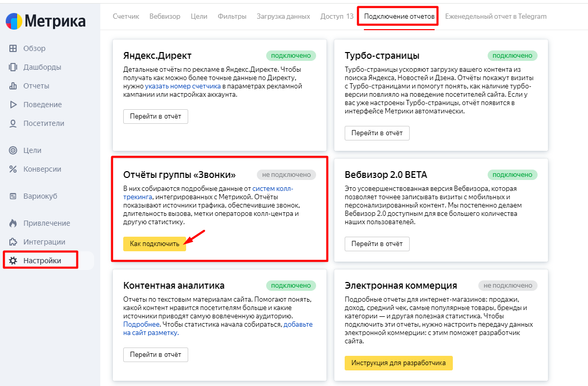Screen dimensions: 588x386
Task: Switch to the Счетчик tab
Action: pos(126,17)
